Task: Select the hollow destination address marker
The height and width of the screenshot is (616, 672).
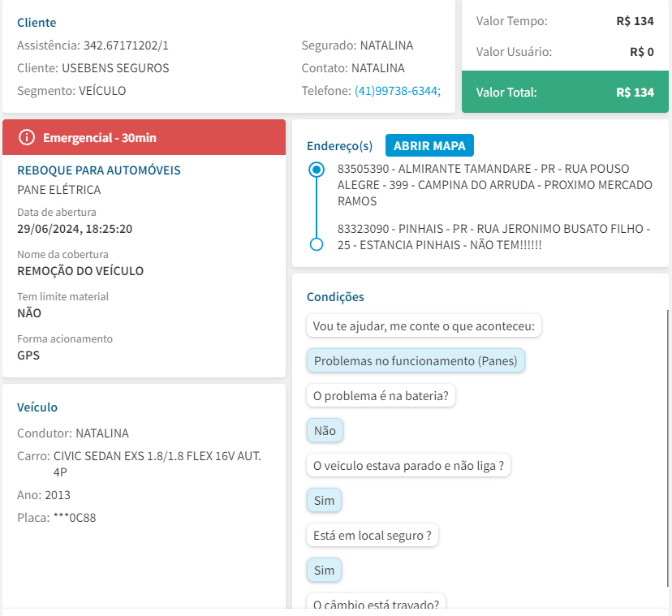Action: 317,244
